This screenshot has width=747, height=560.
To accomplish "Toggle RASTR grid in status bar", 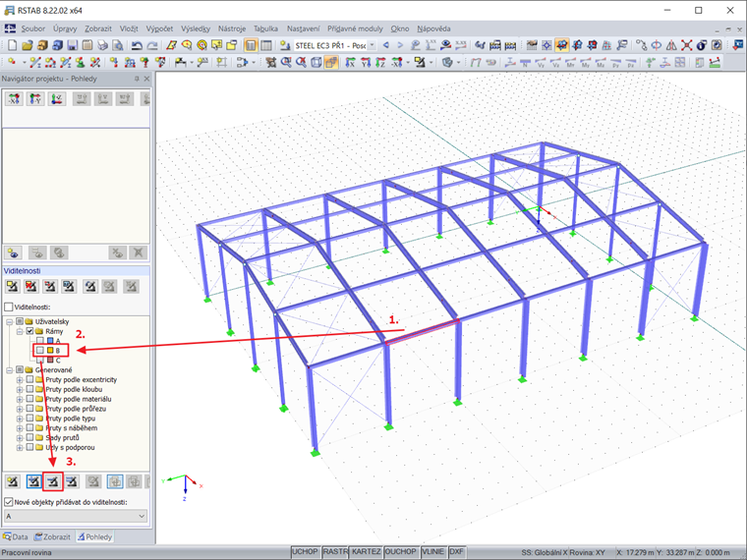I will point(335,552).
